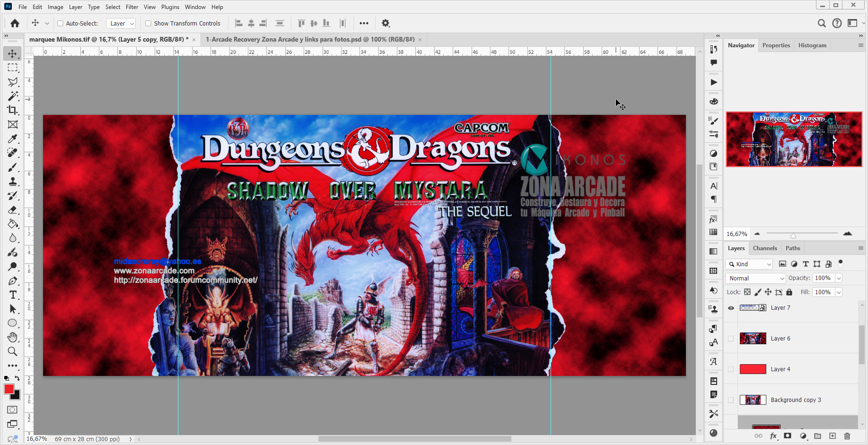Hide Layer 7 via its eye icon
The height and width of the screenshot is (445, 868).
coord(730,308)
